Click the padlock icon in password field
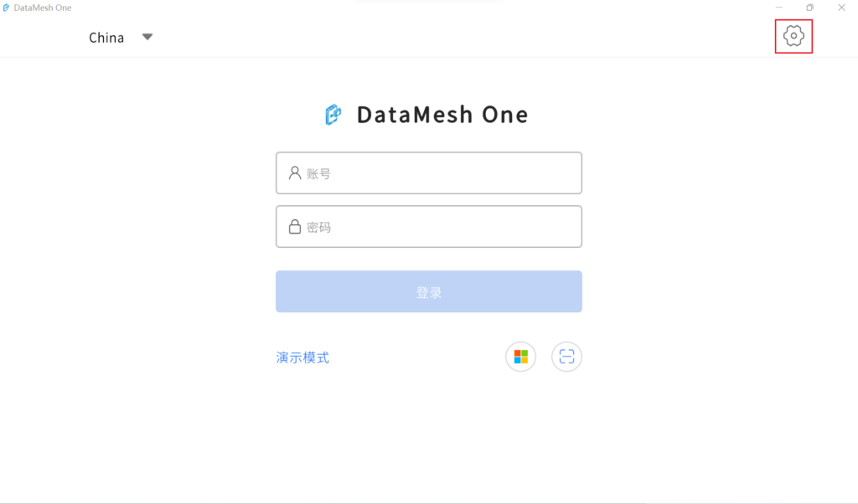Screen dimensions: 858x504 pyautogui.click(x=295, y=226)
